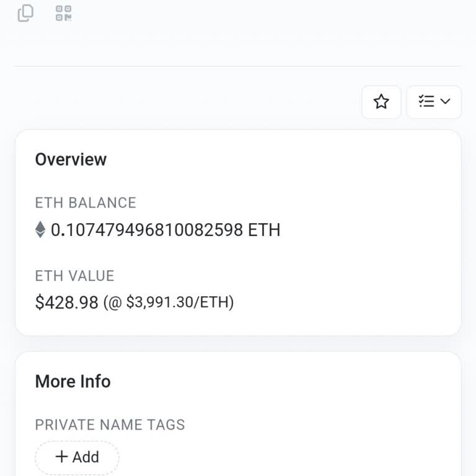Open the checklist options icon
Screen dimensions: 476x476
coord(426,101)
